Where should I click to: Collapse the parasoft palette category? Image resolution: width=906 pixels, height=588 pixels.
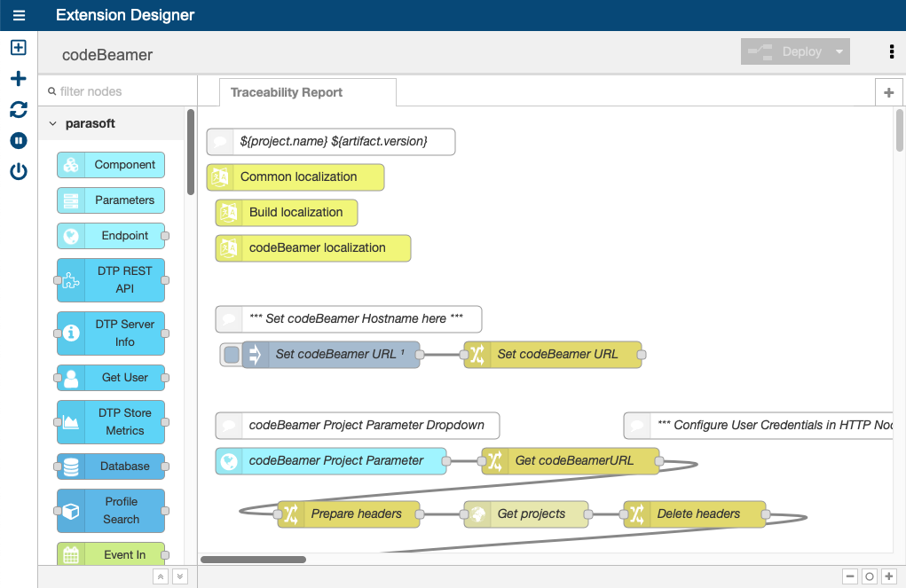coord(53,123)
